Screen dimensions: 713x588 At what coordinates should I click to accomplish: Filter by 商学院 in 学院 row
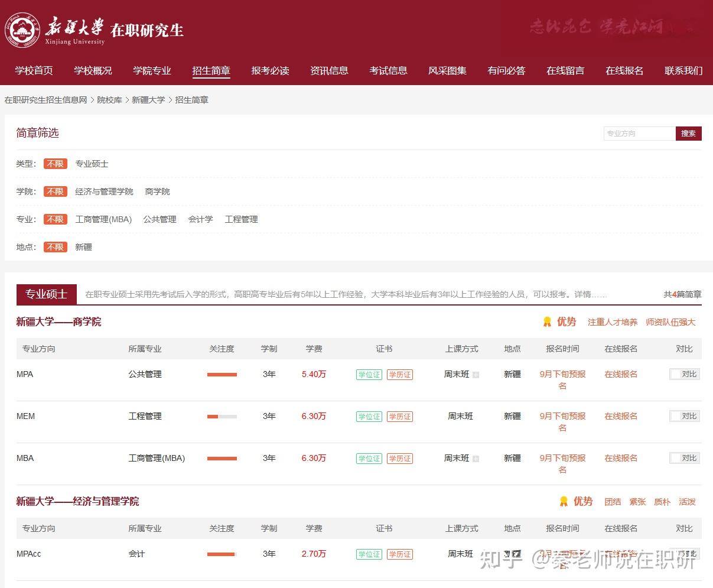[157, 191]
